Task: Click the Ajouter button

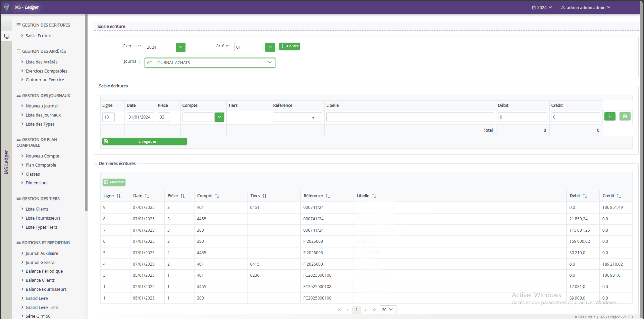Action: coord(289,46)
